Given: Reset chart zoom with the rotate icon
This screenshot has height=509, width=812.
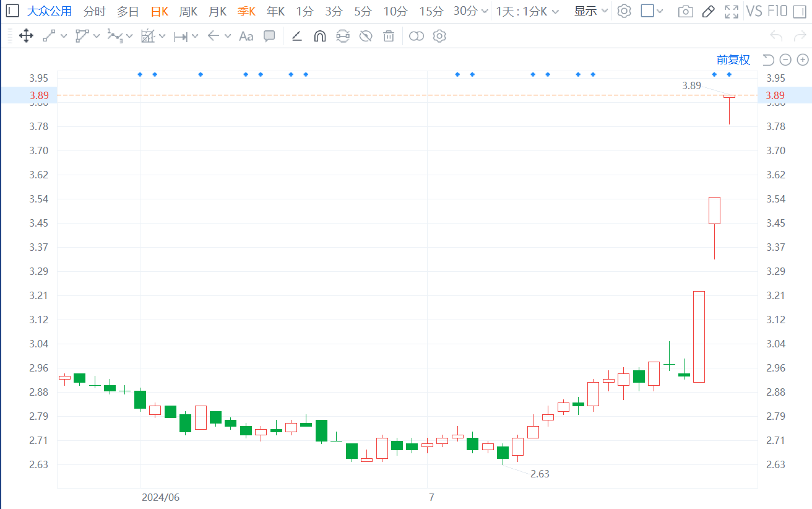Looking at the screenshot, I should (768, 59).
